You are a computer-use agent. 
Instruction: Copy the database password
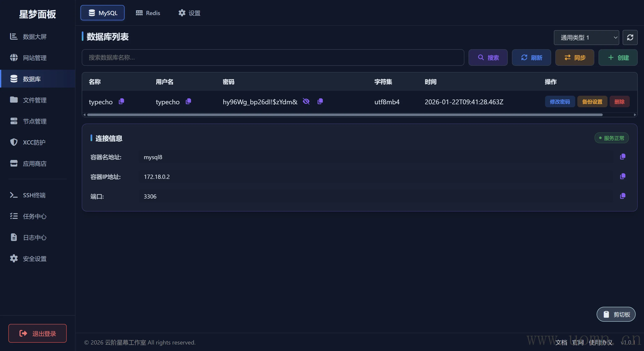pyautogui.click(x=320, y=101)
